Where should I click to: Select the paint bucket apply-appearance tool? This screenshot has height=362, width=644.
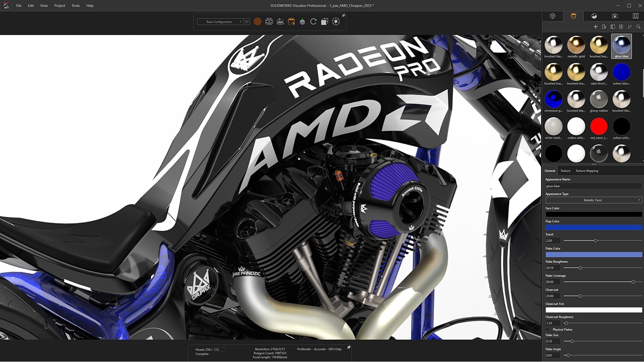[x=292, y=21]
